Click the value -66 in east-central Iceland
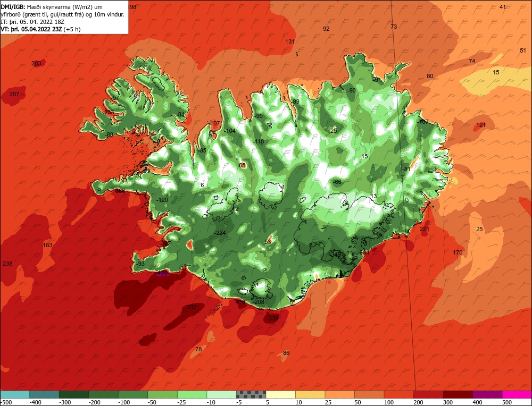 337,182
